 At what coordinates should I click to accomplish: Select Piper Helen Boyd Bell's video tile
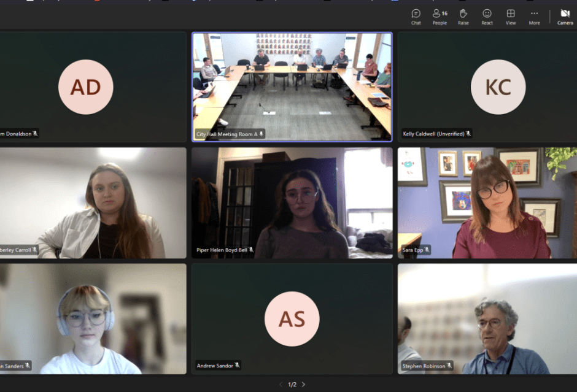[292, 202]
